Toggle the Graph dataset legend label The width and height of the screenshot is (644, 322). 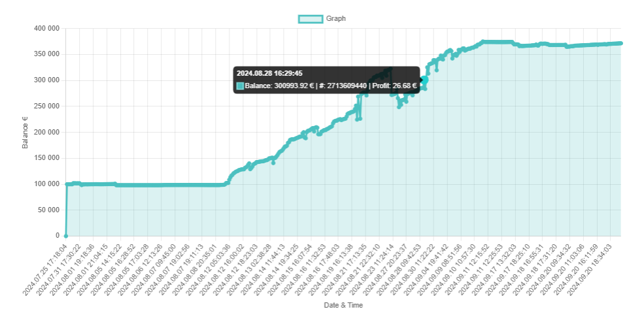(335, 19)
